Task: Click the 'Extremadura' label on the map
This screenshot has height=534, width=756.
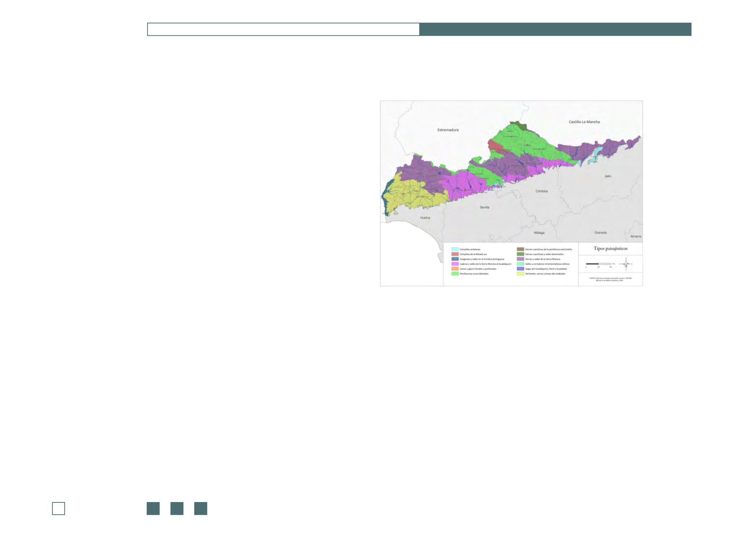Action: [448, 130]
